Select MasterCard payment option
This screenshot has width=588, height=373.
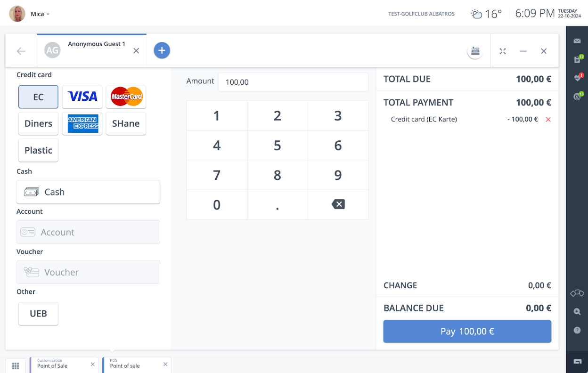point(126,97)
